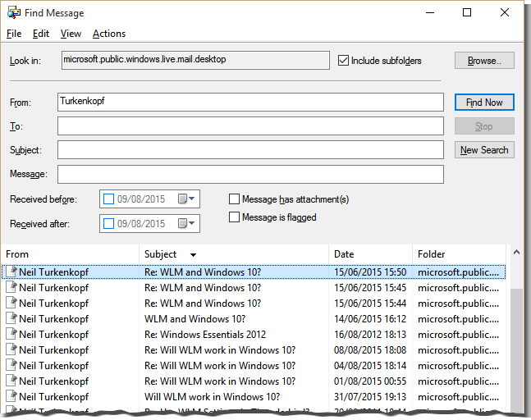
Task: Sort by the Date column header
Action: [370, 254]
